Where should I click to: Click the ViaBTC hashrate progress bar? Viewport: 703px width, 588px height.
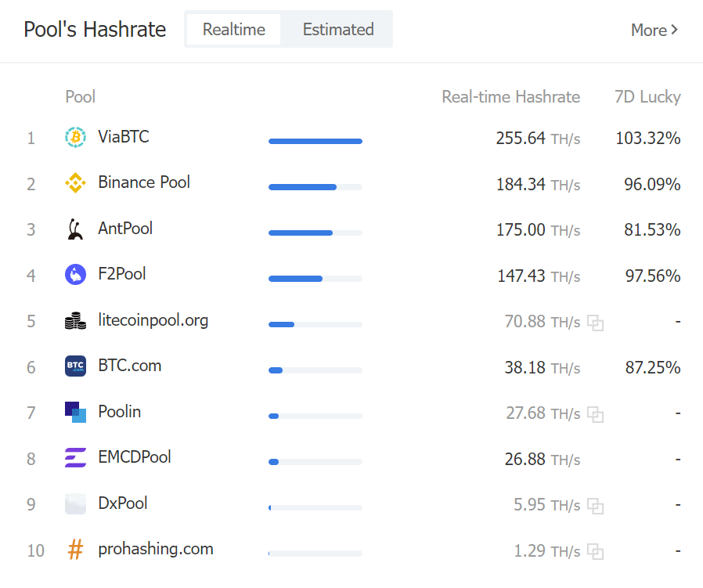click(315, 141)
